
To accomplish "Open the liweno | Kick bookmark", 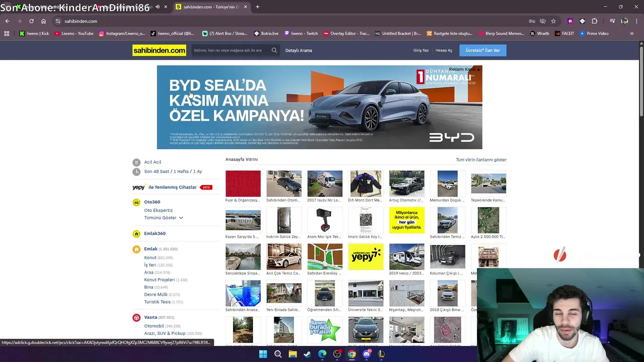I will [x=34, y=33].
